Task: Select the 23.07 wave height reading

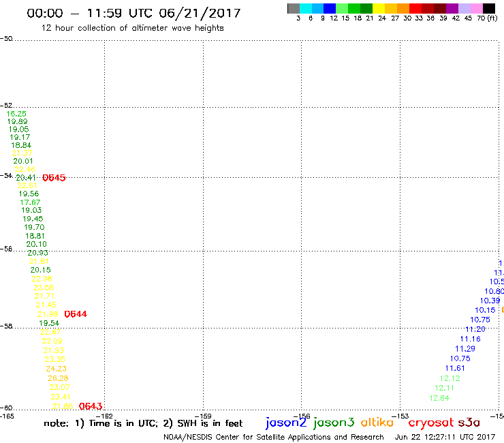Action: click(59, 387)
